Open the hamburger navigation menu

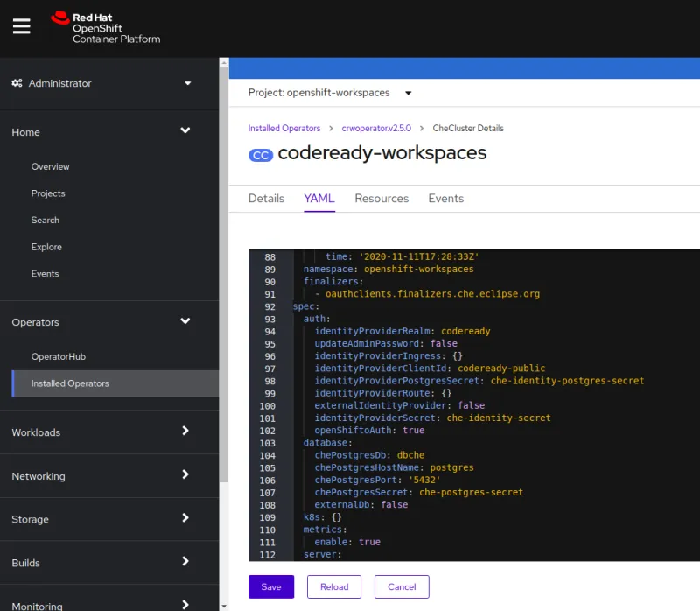22,26
